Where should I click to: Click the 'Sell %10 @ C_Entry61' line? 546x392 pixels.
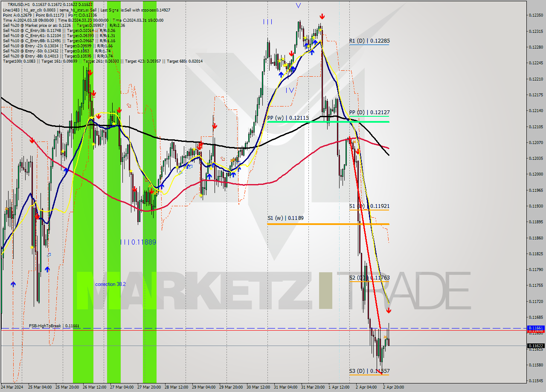coord(59,35)
